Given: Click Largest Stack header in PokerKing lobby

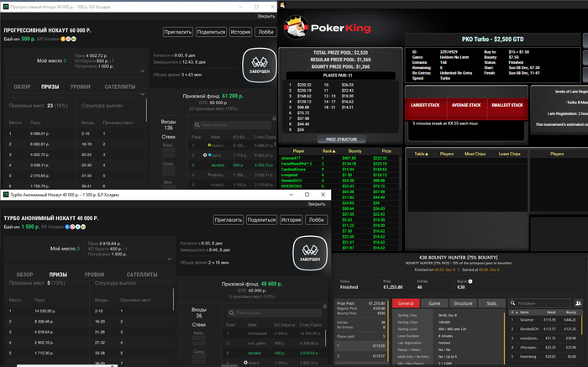Looking at the screenshot, I should (425, 105).
